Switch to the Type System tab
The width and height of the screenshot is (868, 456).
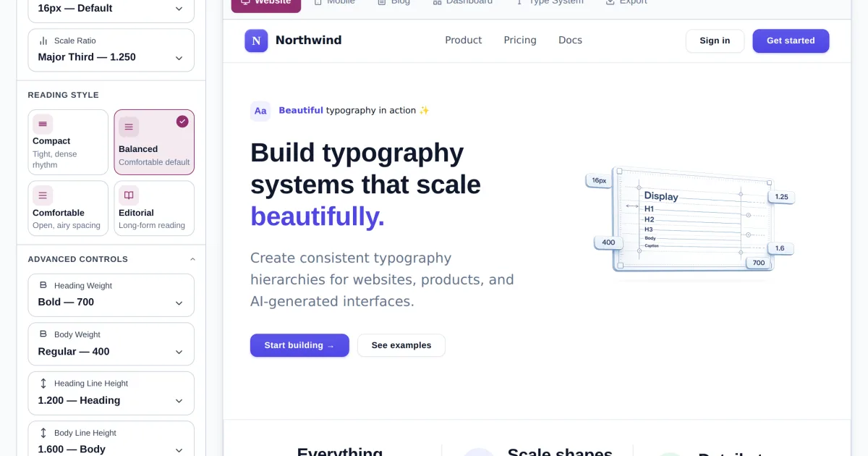(549, 4)
